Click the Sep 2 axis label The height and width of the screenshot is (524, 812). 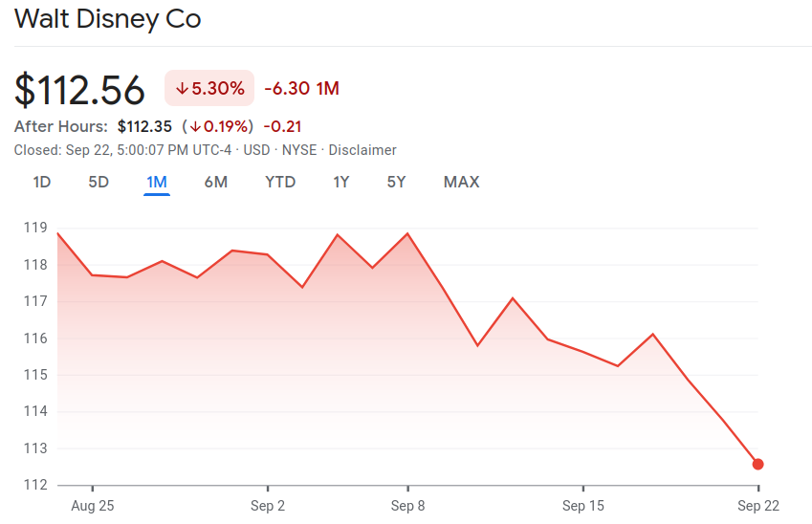click(268, 507)
